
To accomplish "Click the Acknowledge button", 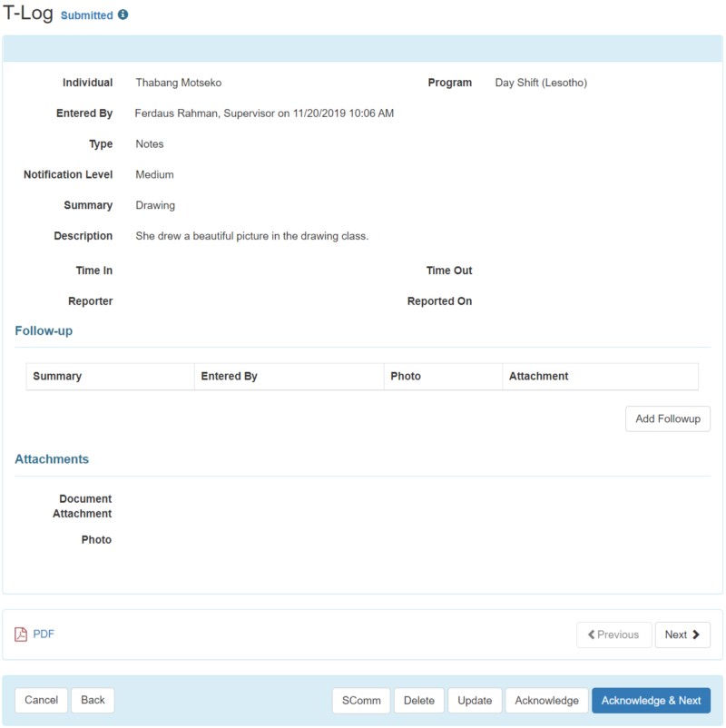I will [x=545, y=700].
